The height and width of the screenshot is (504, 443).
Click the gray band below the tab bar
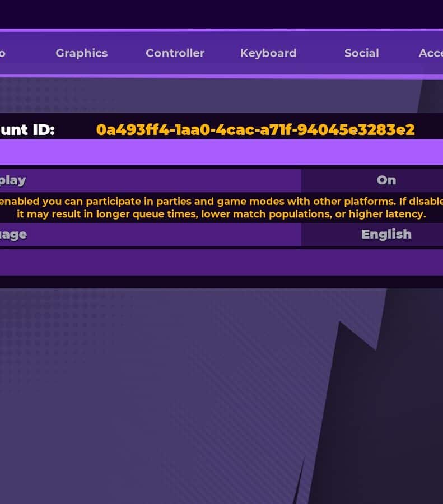207,95
